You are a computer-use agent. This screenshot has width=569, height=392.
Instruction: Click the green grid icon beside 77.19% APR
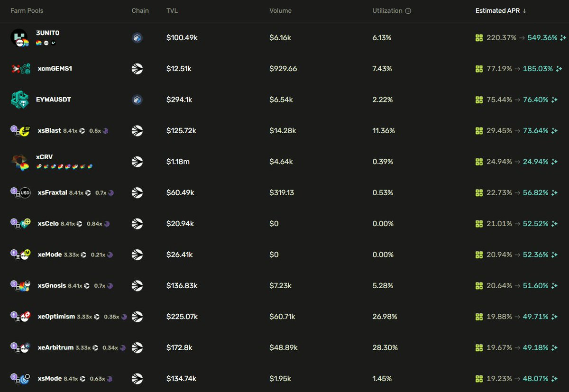click(x=479, y=69)
